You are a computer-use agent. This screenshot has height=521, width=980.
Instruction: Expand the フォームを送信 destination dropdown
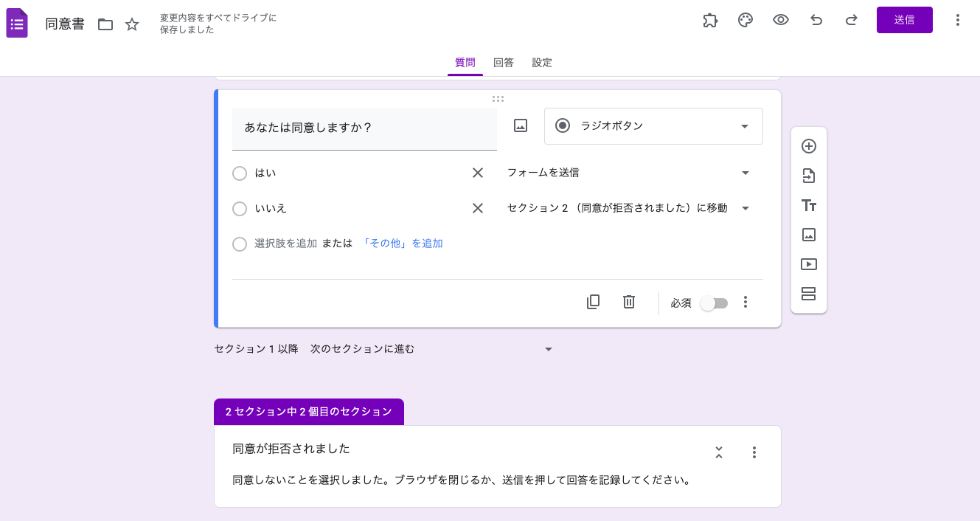(628, 173)
